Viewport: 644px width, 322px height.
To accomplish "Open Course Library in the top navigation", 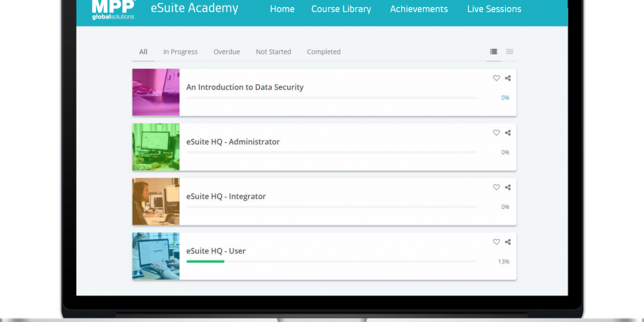I will 341,9.
